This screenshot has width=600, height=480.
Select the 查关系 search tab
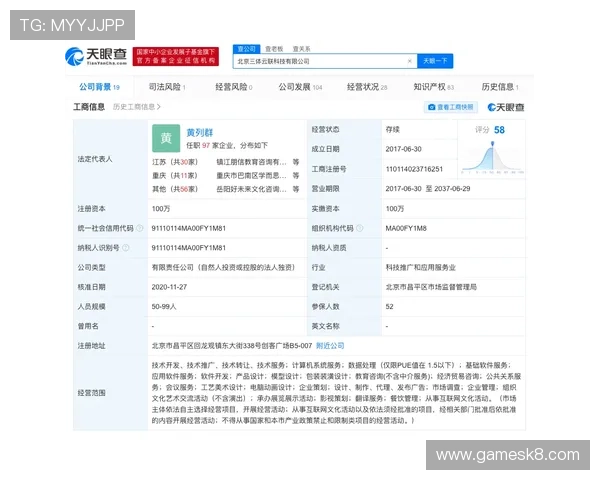[302, 49]
